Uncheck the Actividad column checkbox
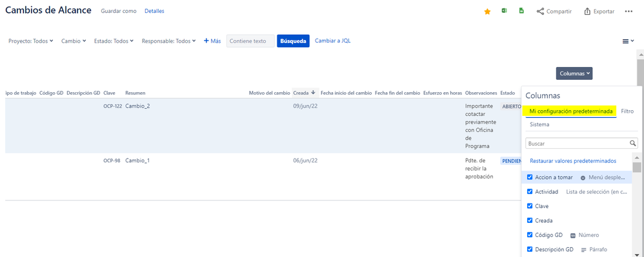This screenshot has height=257, width=644. point(530,191)
